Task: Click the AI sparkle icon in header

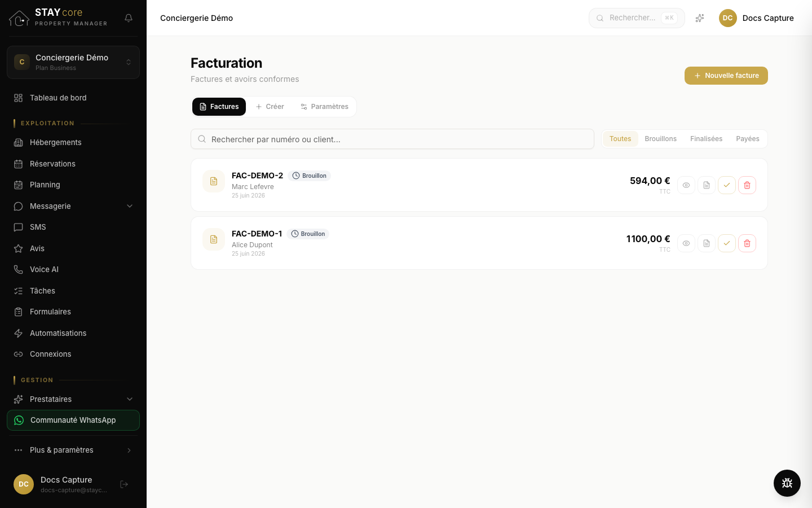Action: [x=700, y=18]
